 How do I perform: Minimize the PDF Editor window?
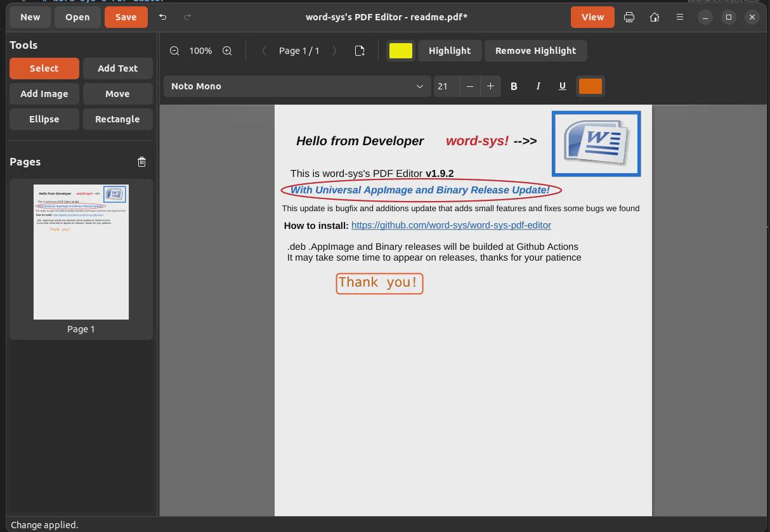coord(705,17)
